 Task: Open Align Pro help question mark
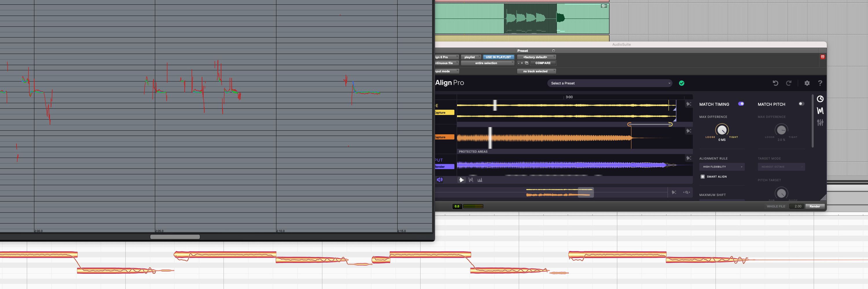pos(820,83)
